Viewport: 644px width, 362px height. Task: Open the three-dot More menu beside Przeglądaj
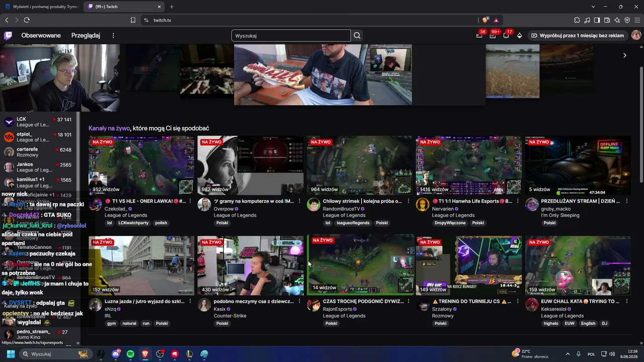pos(113,36)
